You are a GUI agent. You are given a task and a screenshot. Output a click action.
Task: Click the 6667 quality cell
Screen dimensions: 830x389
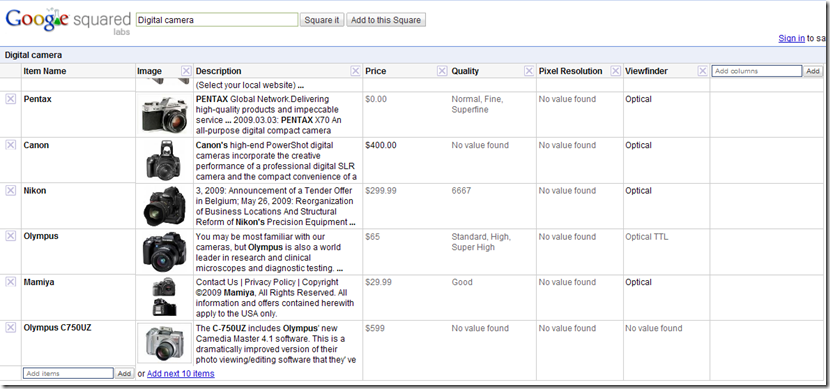[461, 191]
